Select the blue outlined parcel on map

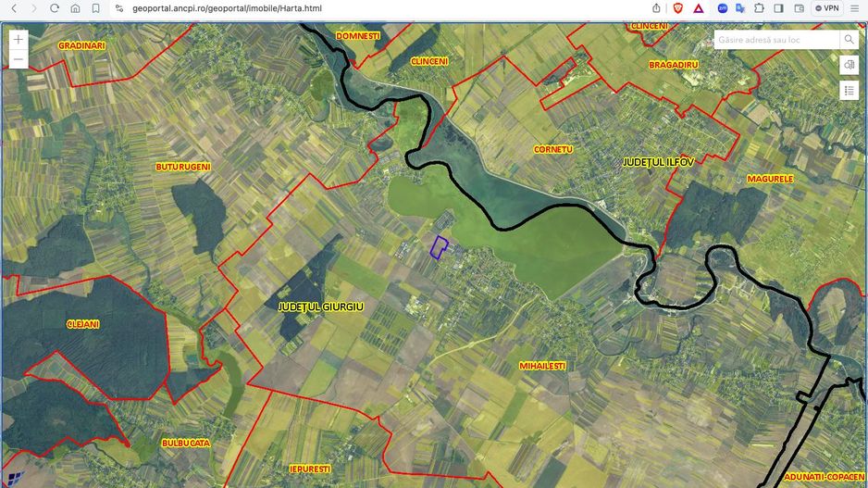pyautogui.click(x=440, y=247)
